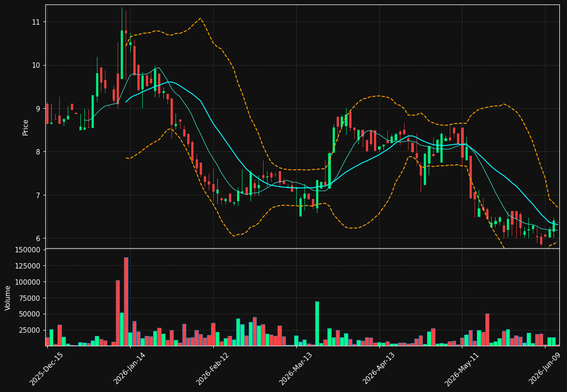Click the price tick label 9

[x=38, y=109]
